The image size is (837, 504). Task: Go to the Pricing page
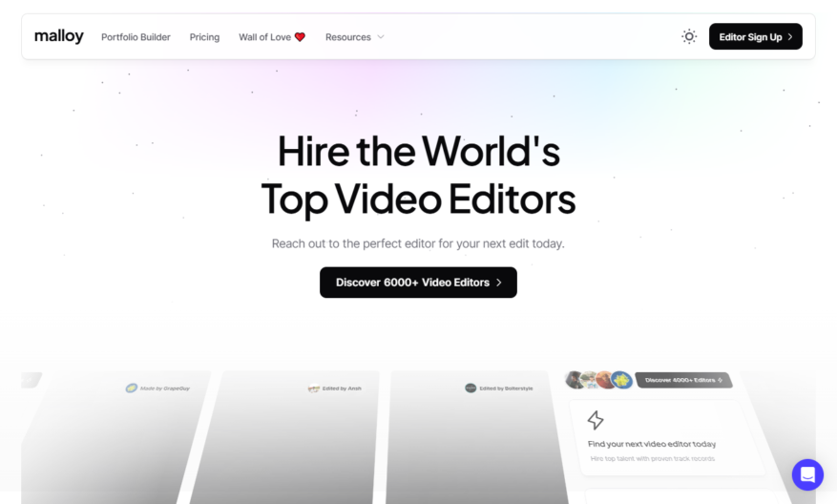pos(204,37)
